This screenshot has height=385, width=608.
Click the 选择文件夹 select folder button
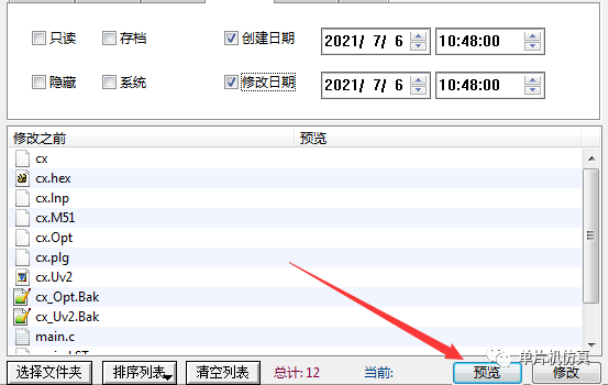click(x=49, y=373)
